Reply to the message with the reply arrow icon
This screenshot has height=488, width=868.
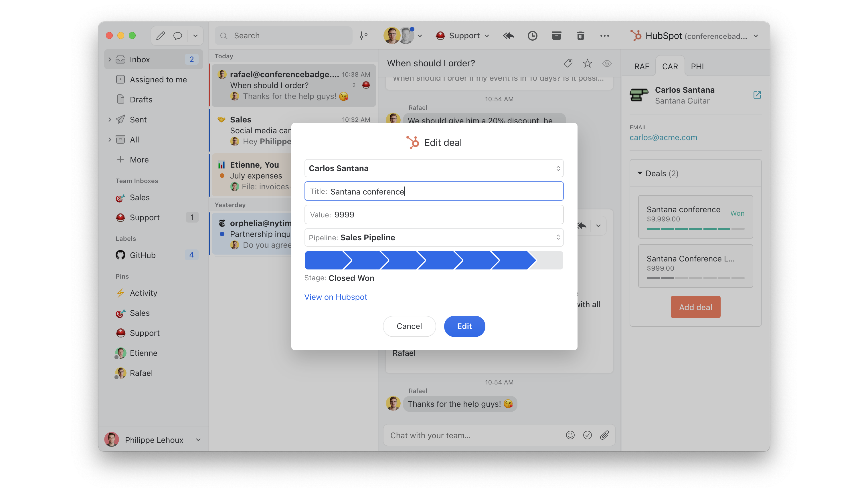509,35
